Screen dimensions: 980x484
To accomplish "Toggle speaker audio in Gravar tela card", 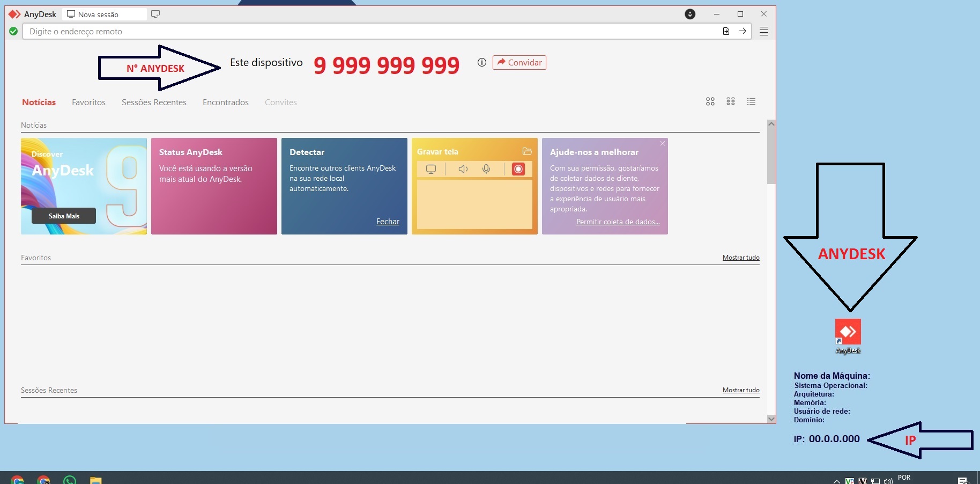I will point(463,169).
